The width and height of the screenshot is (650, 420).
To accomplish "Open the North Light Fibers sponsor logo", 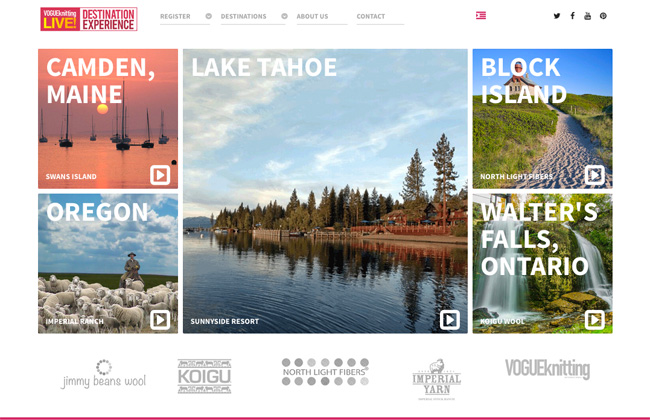I will pos(325,372).
